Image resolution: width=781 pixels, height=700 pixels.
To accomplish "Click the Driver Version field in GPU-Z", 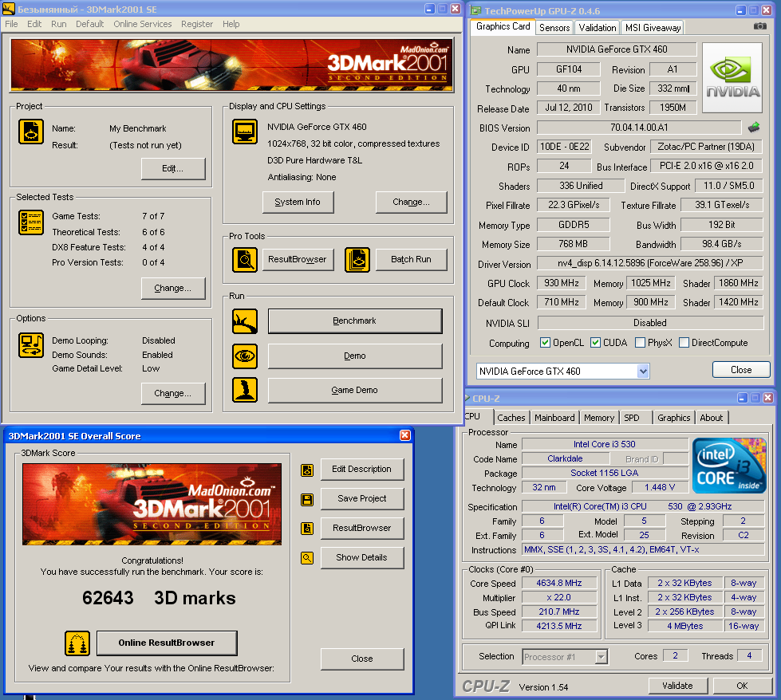I will (x=650, y=263).
